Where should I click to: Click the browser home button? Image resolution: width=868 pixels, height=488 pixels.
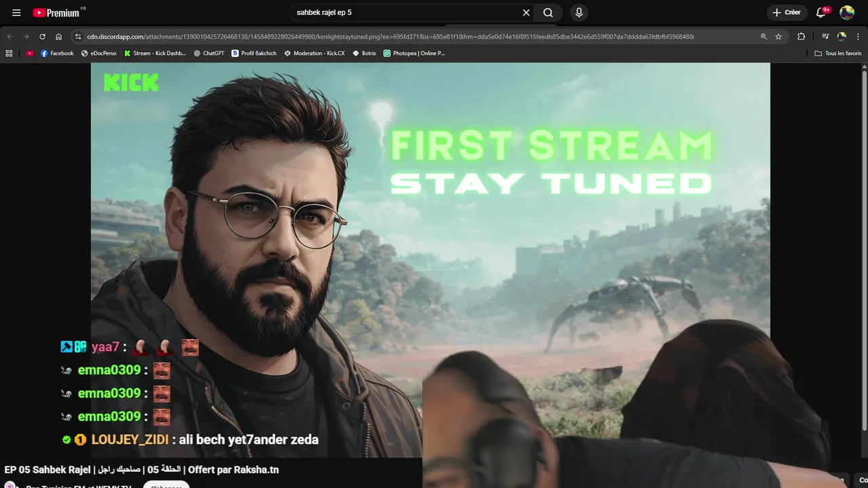59,37
